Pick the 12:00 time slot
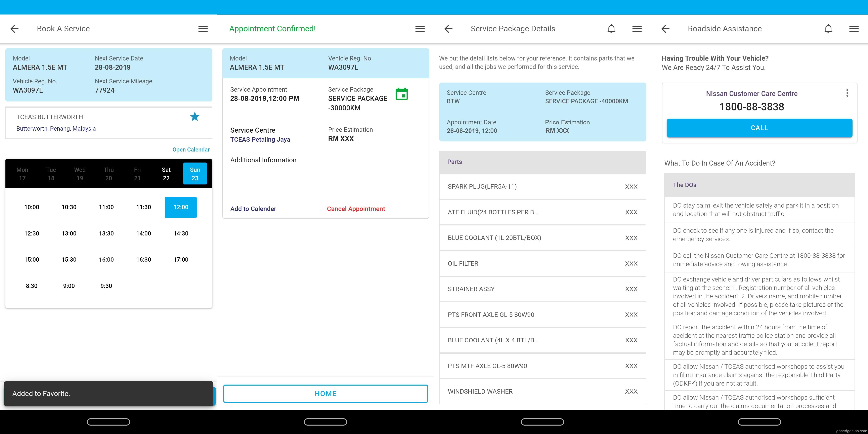The width and height of the screenshot is (868, 434). pos(181,207)
